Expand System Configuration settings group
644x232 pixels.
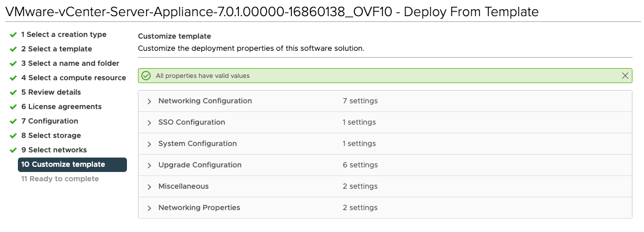click(149, 144)
